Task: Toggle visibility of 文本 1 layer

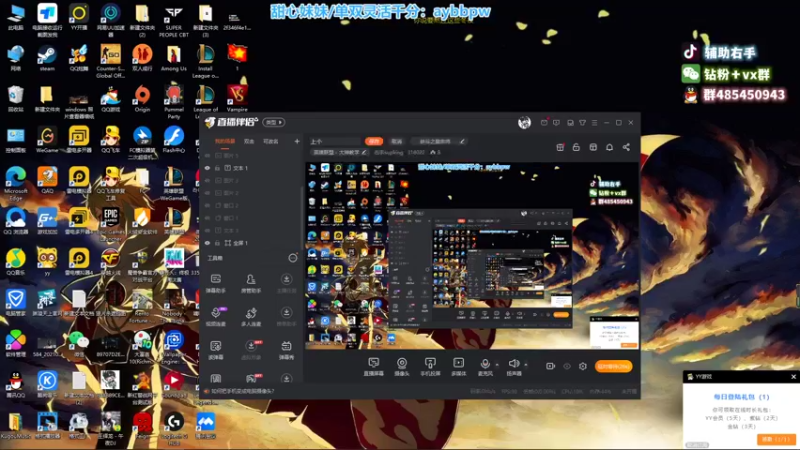Action: click(x=207, y=168)
